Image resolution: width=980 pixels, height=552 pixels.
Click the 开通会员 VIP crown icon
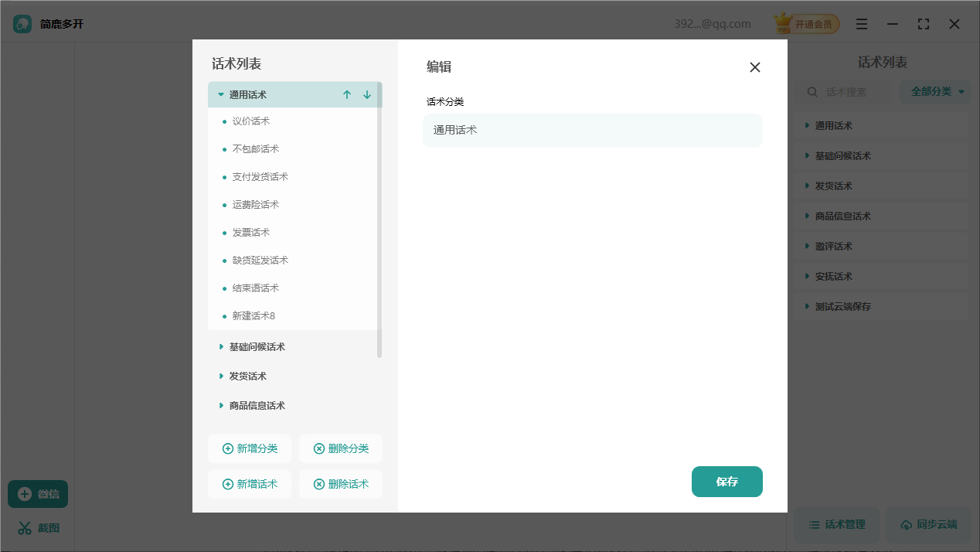click(x=785, y=24)
